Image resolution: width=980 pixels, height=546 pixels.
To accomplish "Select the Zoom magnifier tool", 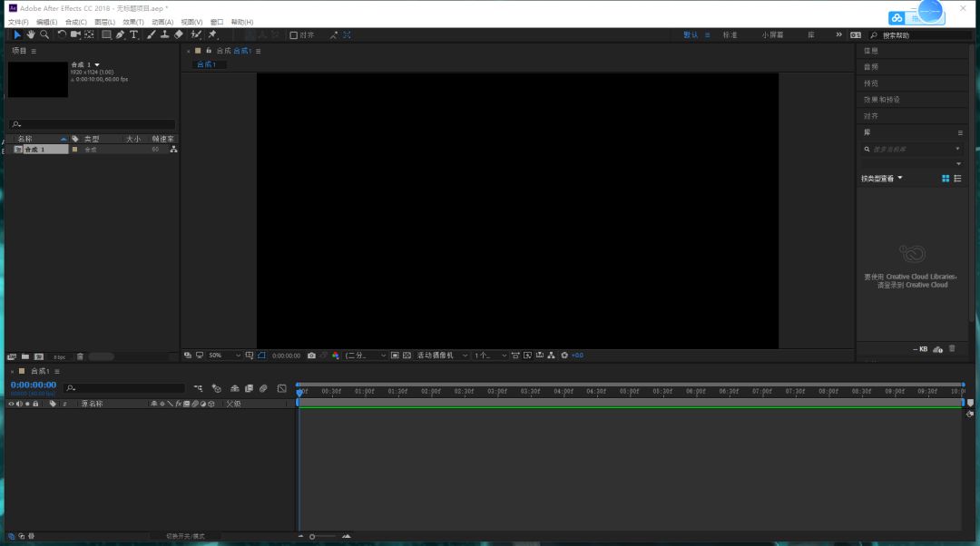I will [44, 35].
